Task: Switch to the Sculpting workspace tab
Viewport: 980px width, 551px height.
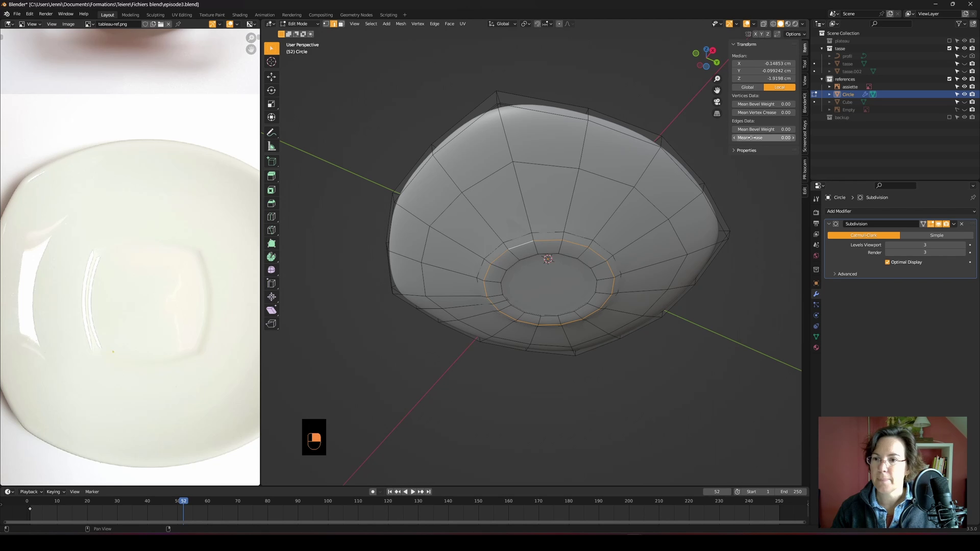Action: pos(155,15)
